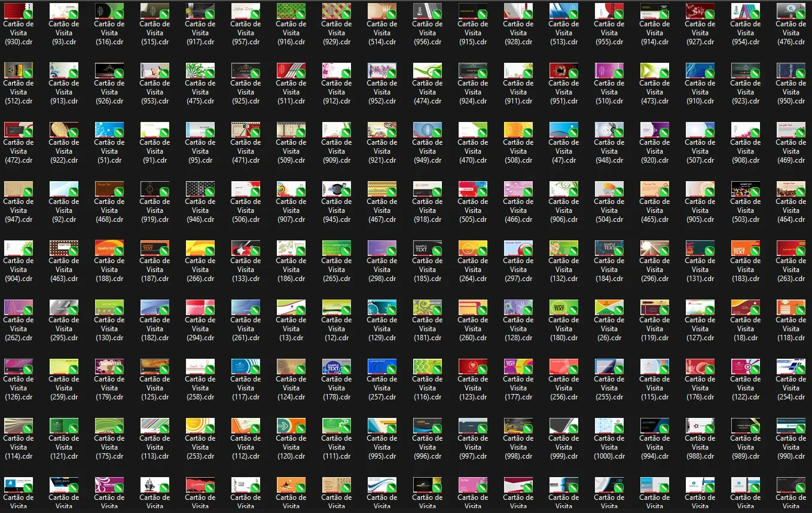
Task: Click thumbnail for Cartão de Visita (950).cdr
Action: [791, 70]
